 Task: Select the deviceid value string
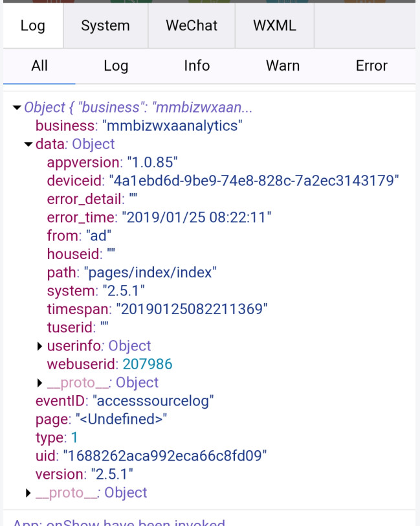click(254, 181)
